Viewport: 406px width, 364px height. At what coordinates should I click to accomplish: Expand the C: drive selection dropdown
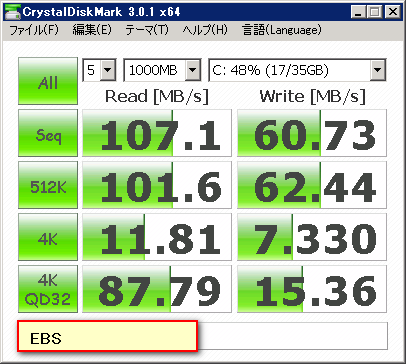click(x=378, y=70)
